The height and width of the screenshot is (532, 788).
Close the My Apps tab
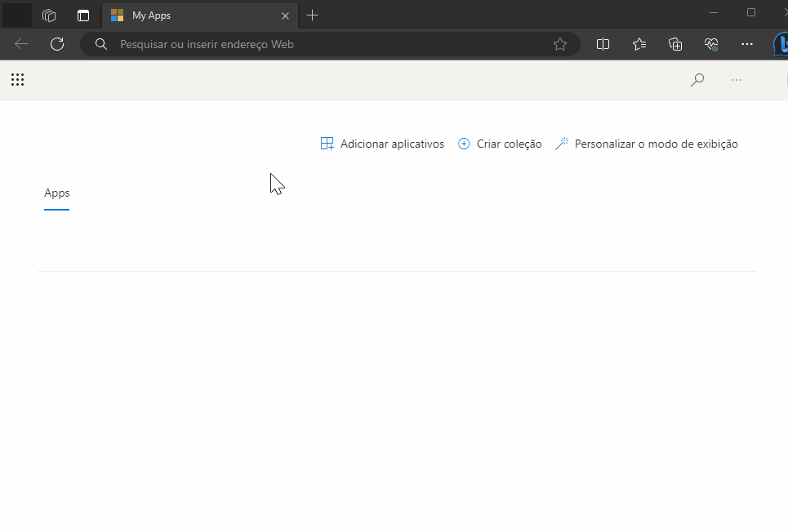285,16
